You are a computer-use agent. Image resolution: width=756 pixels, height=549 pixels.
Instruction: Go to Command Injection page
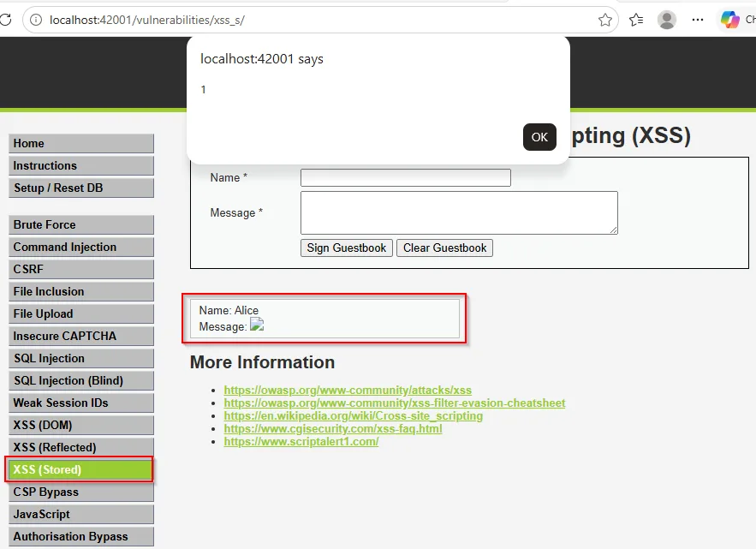[81, 247]
